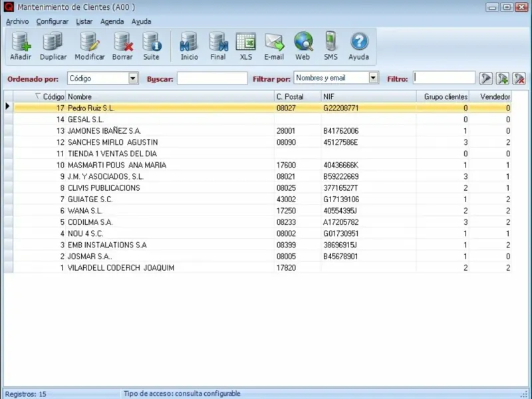
Task: Select the JOSMAR S.A.. row
Action: [x=262, y=257]
